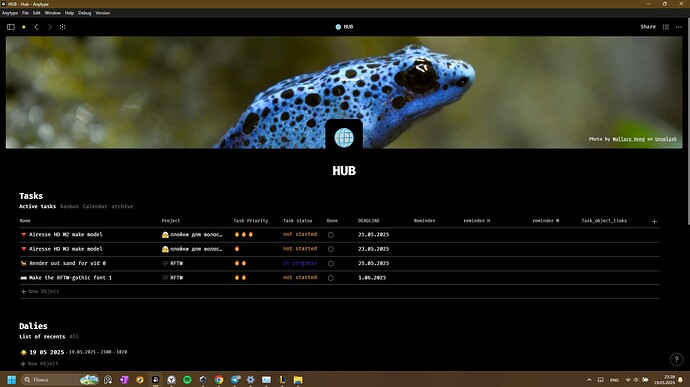Open priority cell with three flames
The height and width of the screenshot is (387, 690).
coord(244,235)
